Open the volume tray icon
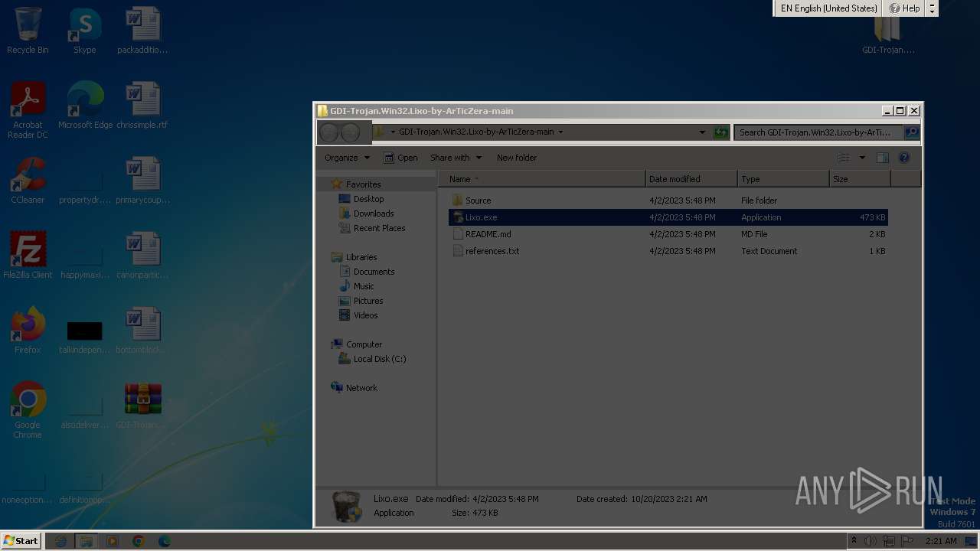 click(x=871, y=541)
